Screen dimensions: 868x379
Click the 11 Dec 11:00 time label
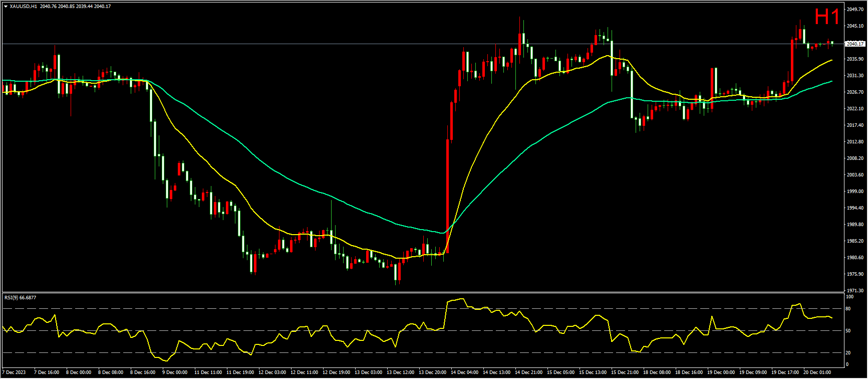tap(208, 372)
